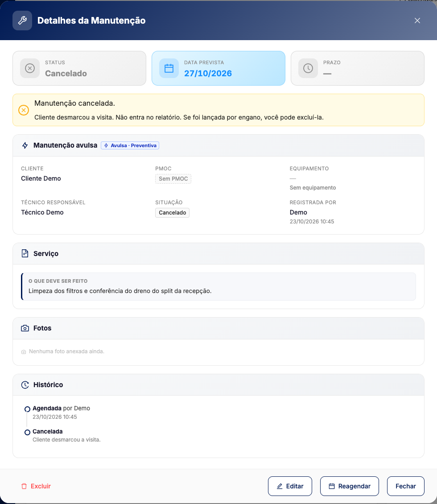Click the Cliente desmarcou a visita history note
Screen dimensions: 437x504
click(x=66, y=439)
